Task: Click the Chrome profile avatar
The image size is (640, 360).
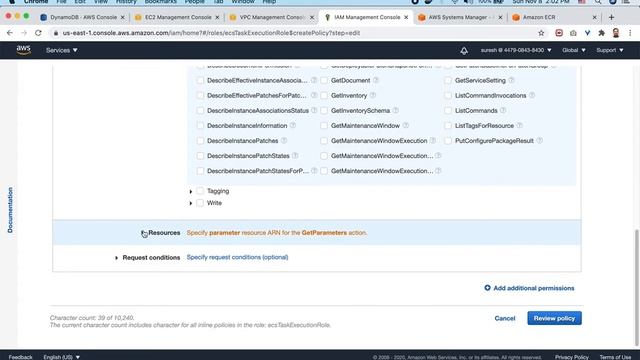Action: coord(616,33)
